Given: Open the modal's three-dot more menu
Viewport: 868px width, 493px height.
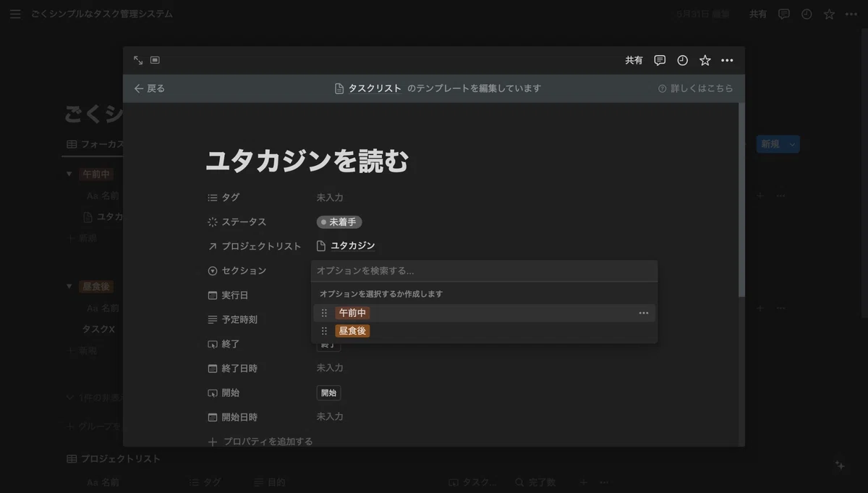Looking at the screenshot, I should coord(727,60).
